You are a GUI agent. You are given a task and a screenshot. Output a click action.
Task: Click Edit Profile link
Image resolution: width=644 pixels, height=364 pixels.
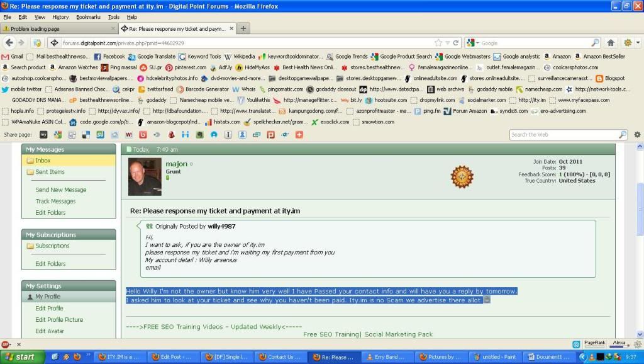(49, 308)
